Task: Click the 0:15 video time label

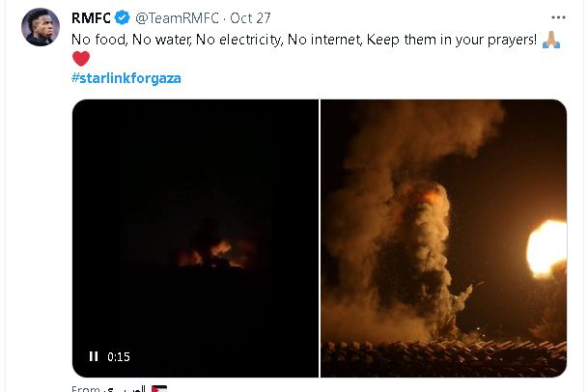Action: (119, 356)
